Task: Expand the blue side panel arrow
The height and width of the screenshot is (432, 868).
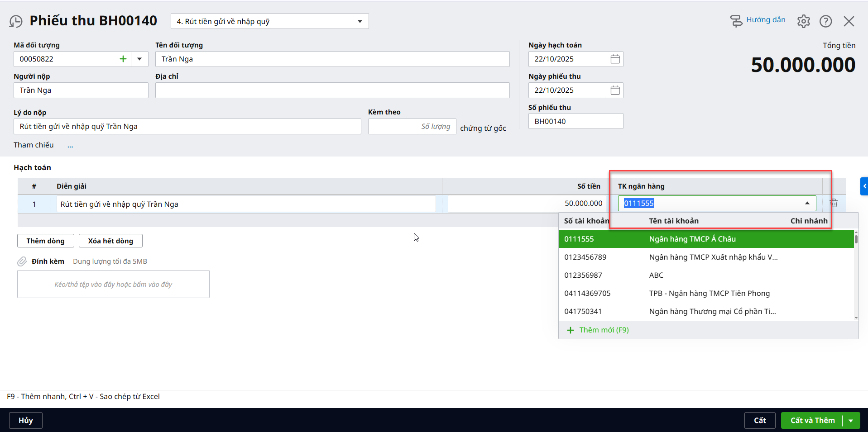Action: 864,186
